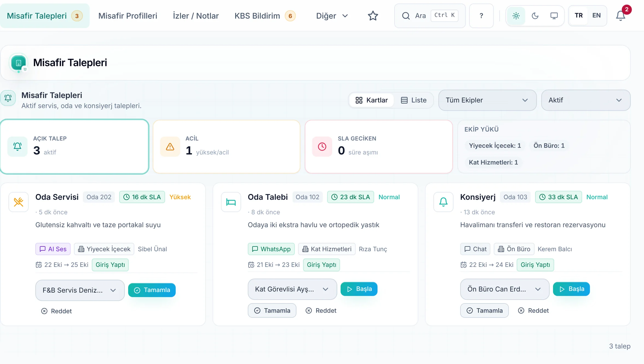
Task: Switch to dark theme moon icon
Action: click(x=535, y=16)
